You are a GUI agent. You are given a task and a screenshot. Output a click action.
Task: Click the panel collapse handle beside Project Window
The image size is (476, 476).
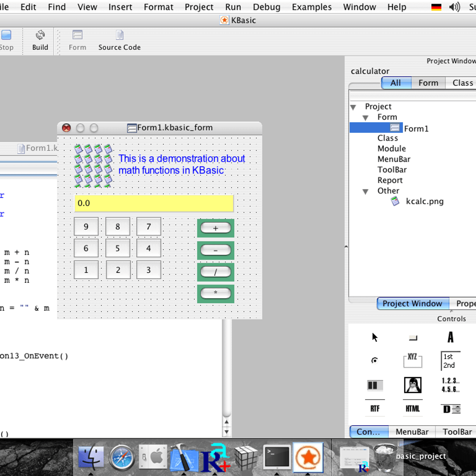point(346,247)
